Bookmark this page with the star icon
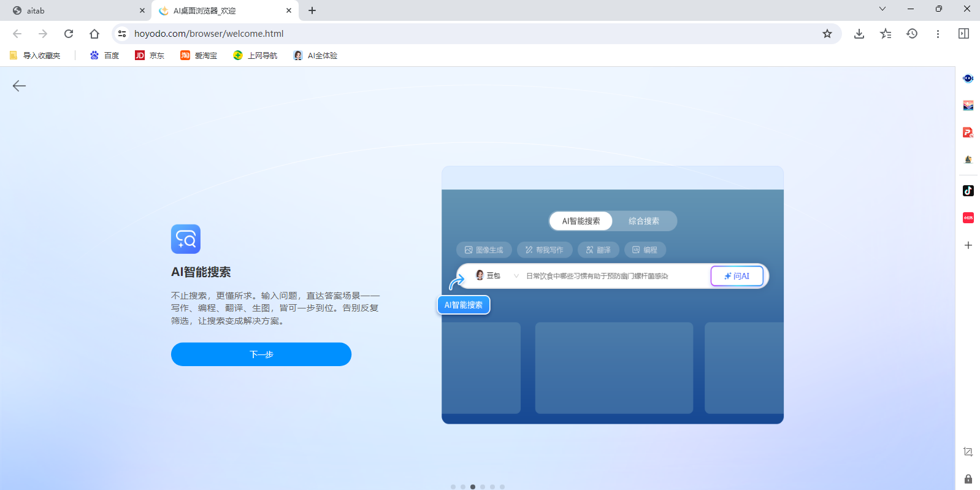Image resolution: width=980 pixels, height=490 pixels. click(827, 34)
